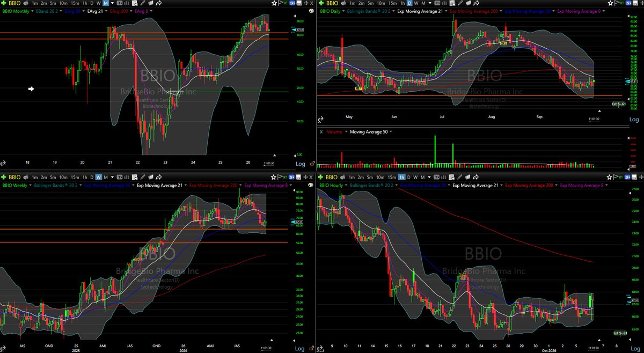Click the share arrow on Daily chart

[x=477, y=3]
